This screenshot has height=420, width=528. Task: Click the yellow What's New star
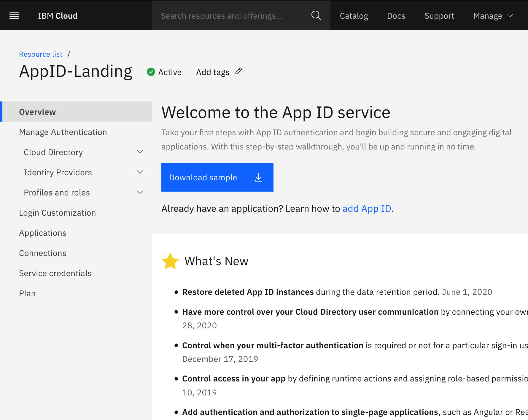point(170,261)
